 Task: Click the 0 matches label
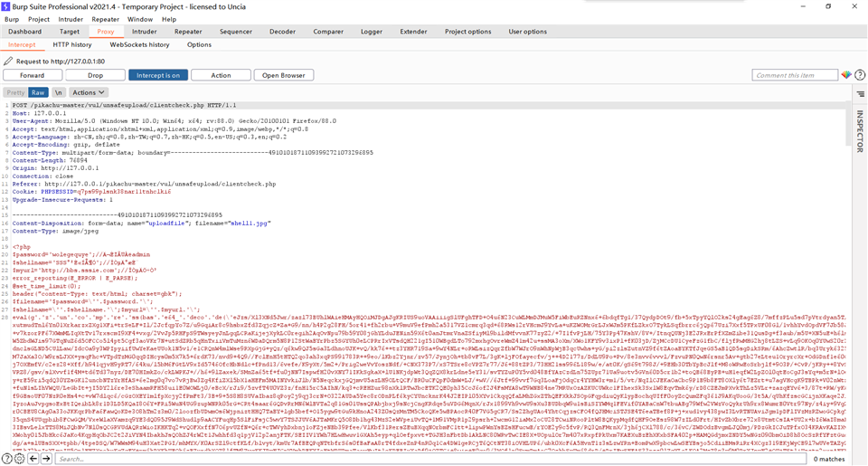coord(829,459)
